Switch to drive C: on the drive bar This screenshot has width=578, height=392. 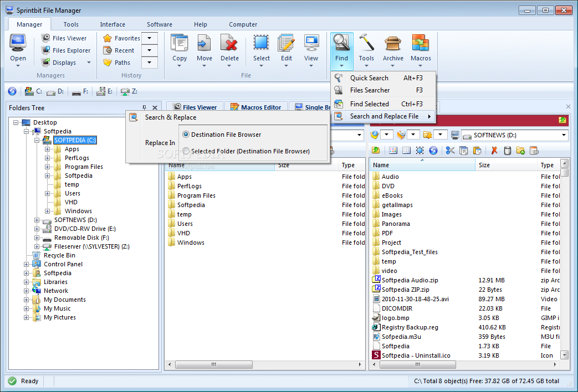pos(33,91)
